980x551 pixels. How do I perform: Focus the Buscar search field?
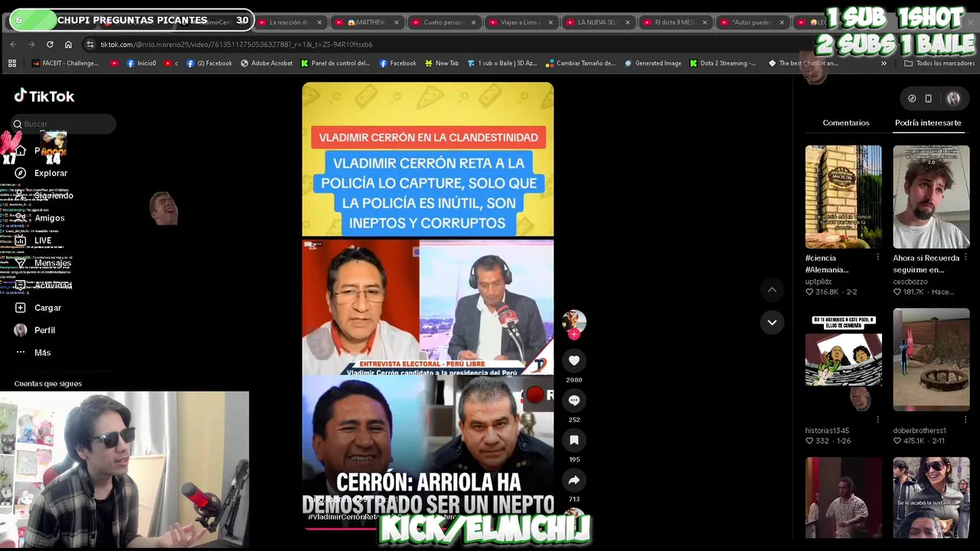64,124
